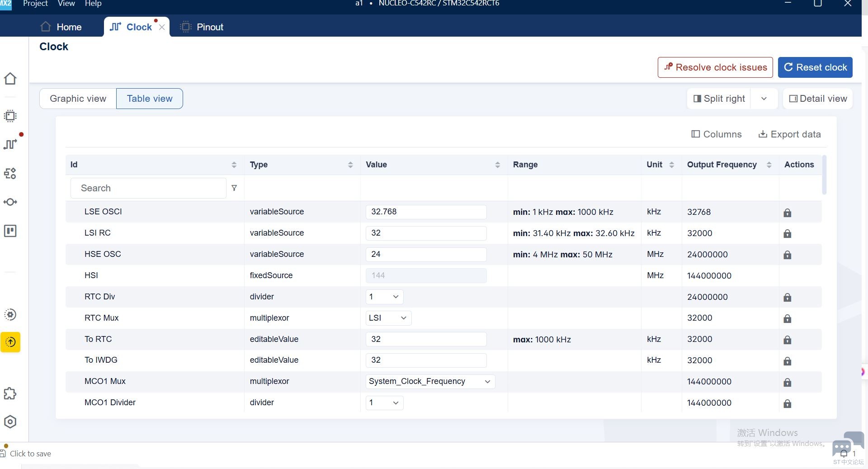Open RTC Div divider dropdown
Image resolution: width=868 pixels, height=469 pixels.
pos(384,297)
